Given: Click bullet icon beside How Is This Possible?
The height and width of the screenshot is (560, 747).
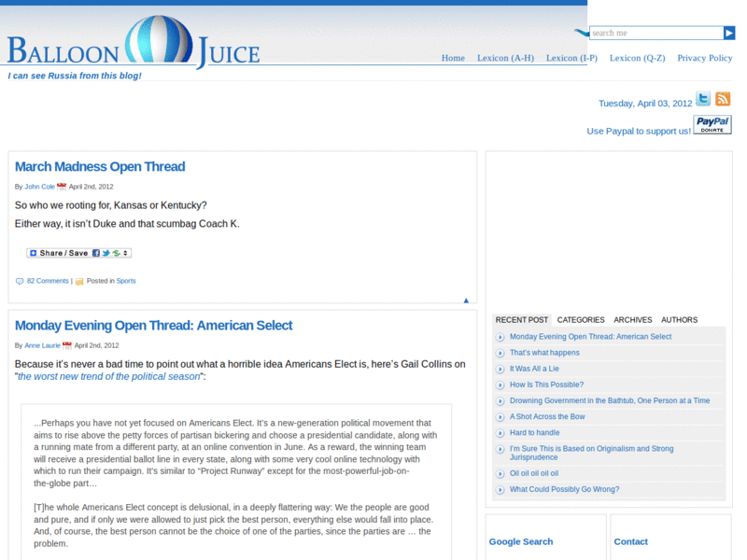Looking at the screenshot, I should coord(500,385).
